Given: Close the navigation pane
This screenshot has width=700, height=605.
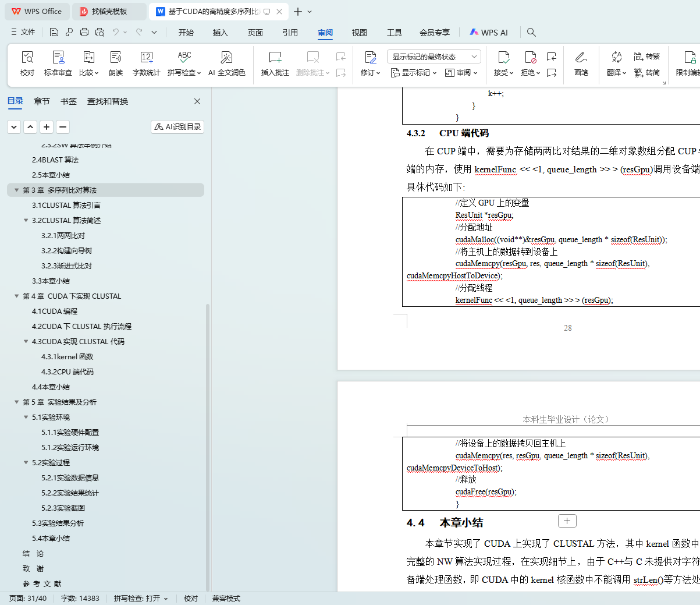Looking at the screenshot, I should pos(197,101).
